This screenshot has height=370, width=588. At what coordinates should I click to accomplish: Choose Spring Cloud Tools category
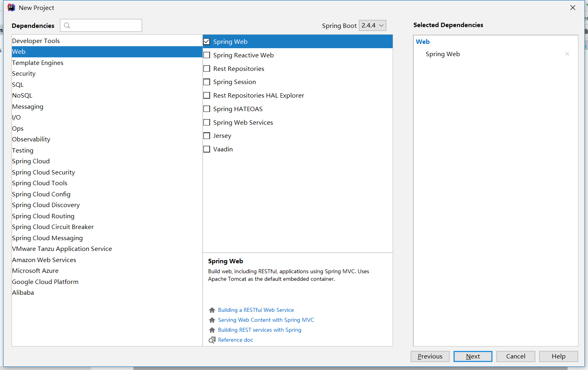tap(107, 183)
